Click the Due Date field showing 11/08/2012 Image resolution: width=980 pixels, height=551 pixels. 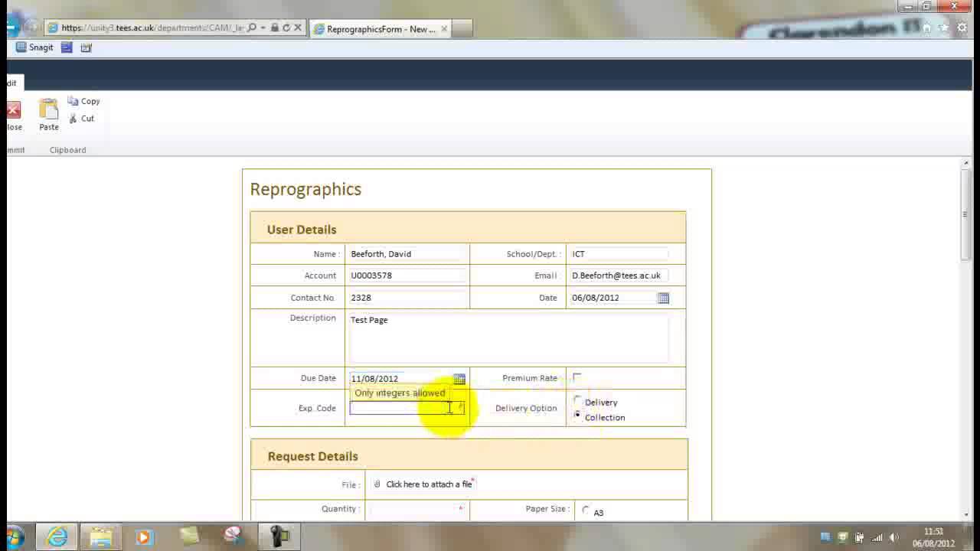pos(400,379)
